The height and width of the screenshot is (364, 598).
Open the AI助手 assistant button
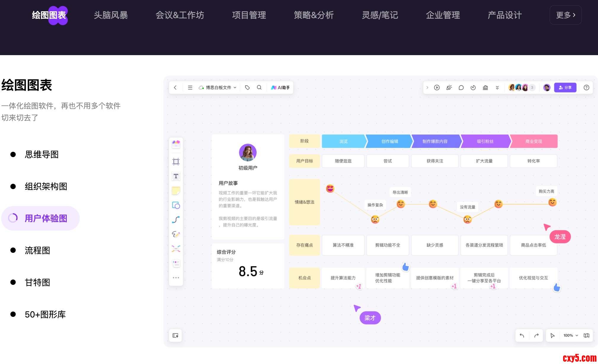(280, 87)
